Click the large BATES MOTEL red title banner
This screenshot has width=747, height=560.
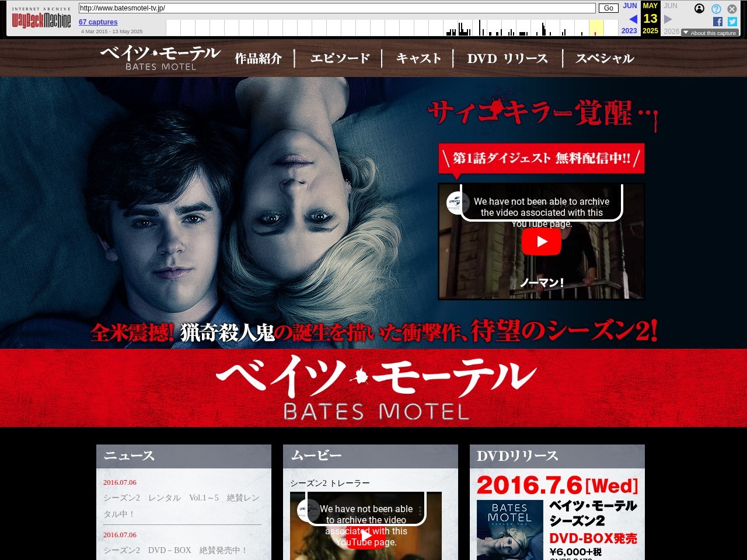click(373, 388)
